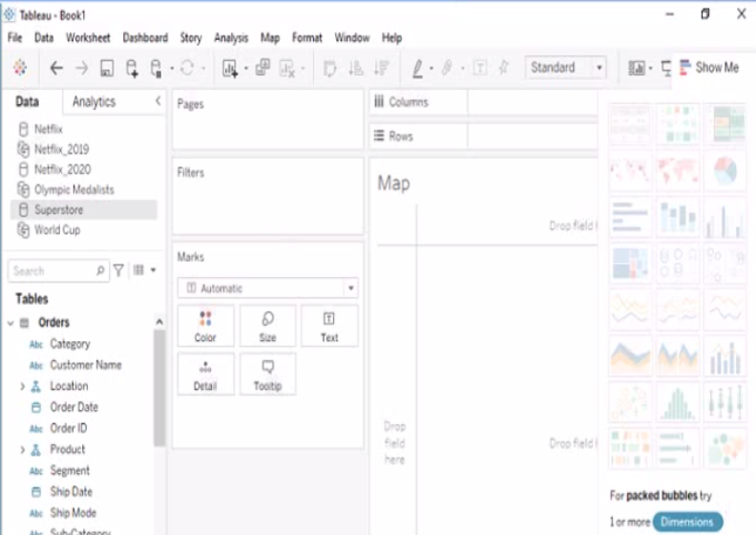Select pie chart in Show Me
Screen dimensions: 756x535
(x=725, y=172)
